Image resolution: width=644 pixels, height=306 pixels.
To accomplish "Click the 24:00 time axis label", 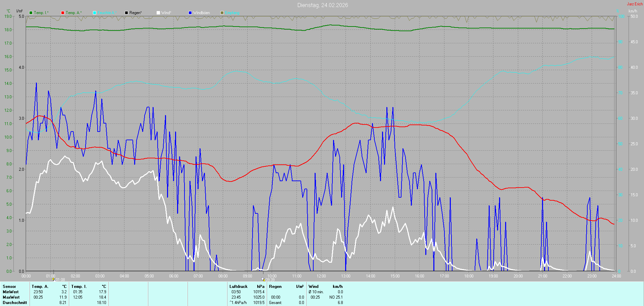I will [616, 276].
